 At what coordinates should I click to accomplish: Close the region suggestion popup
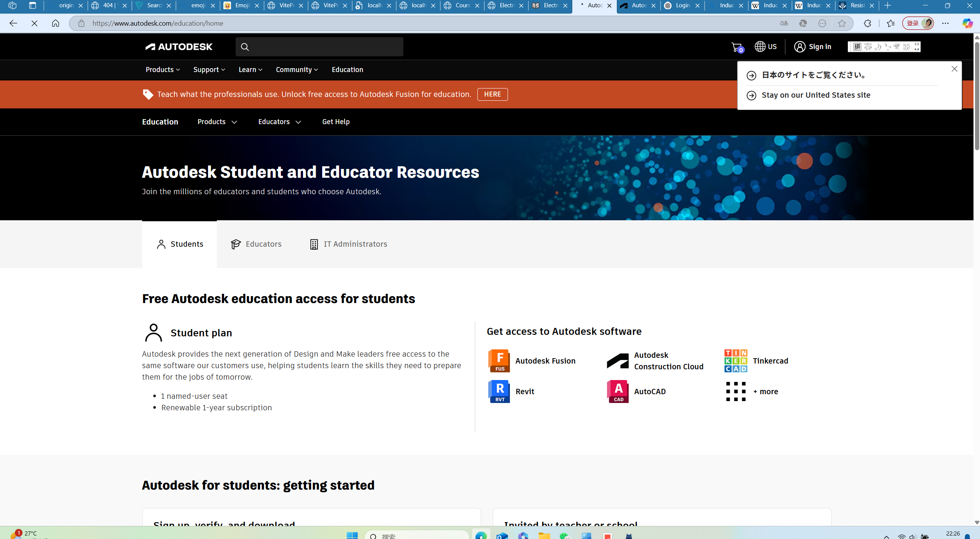tap(954, 69)
